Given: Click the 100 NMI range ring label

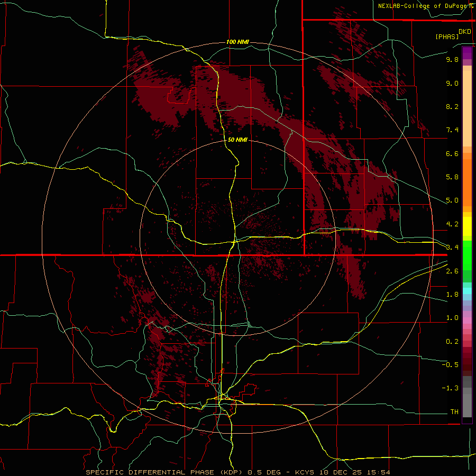Looking at the screenshot, I should [x=237, y=42].
